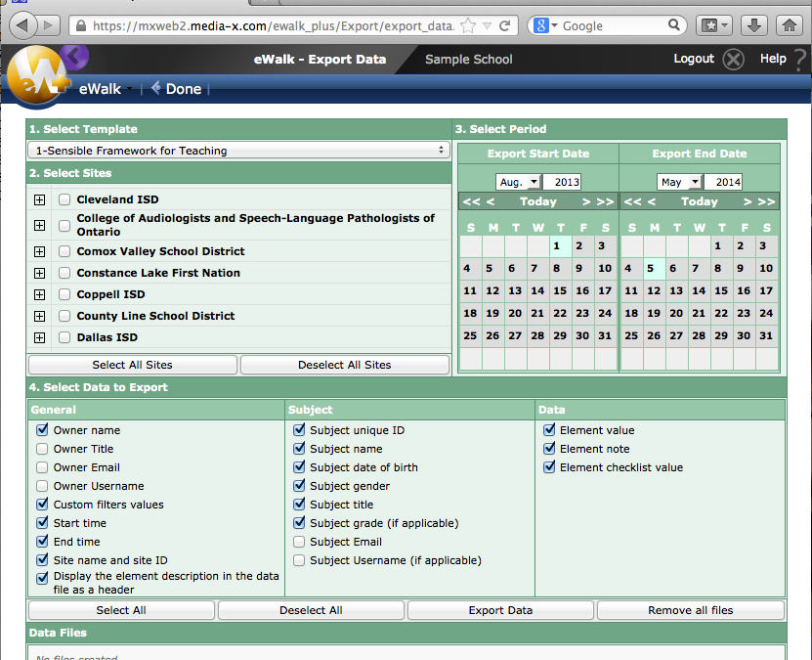Check the Owner Title checkbox
Image resolution: width=812 pixels, height=660 pixels.
click(x=42, y=449)
